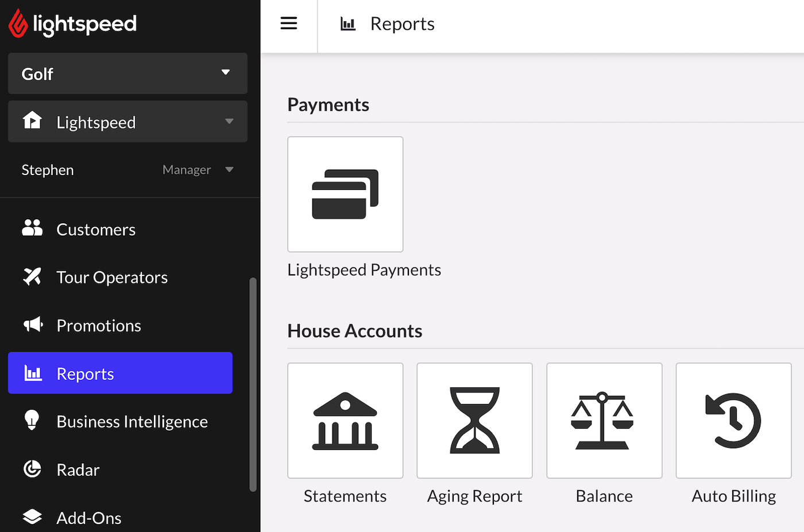Click the Add-Ons layers icon

[x=32, y=517]
